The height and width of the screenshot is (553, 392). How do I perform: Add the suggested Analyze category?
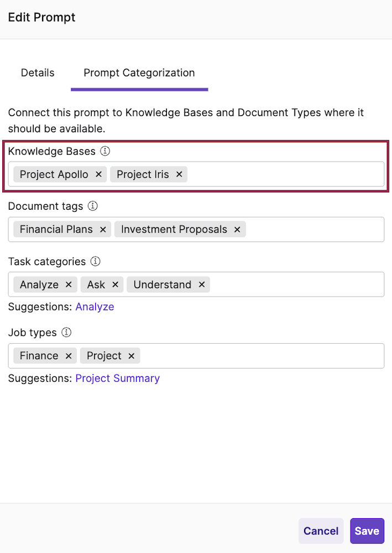point(95,307)
